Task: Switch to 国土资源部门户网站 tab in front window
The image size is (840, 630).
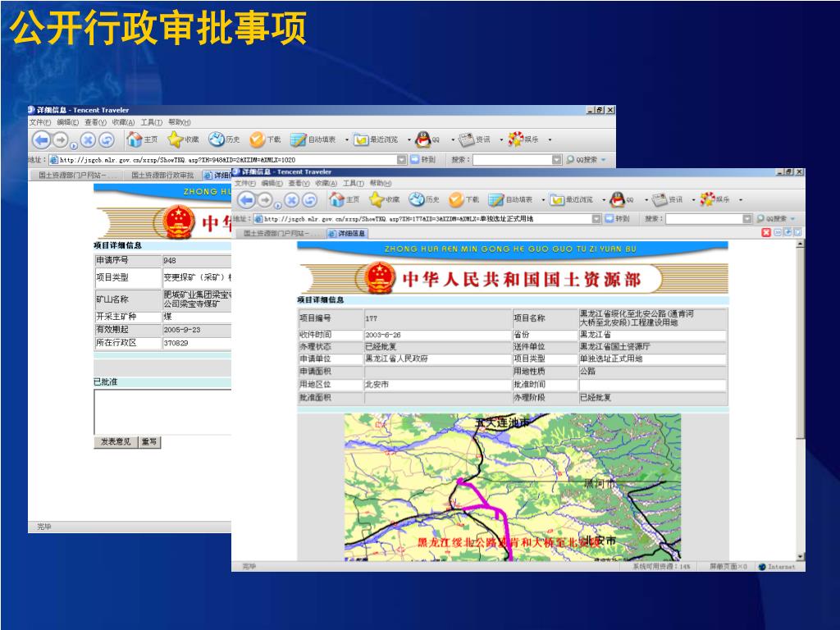Action: (x=278, y=233)
